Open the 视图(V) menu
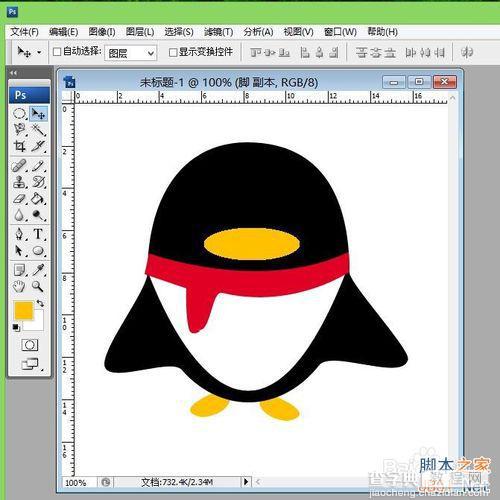This screenshot has height=500, width=500. (298, 32)
